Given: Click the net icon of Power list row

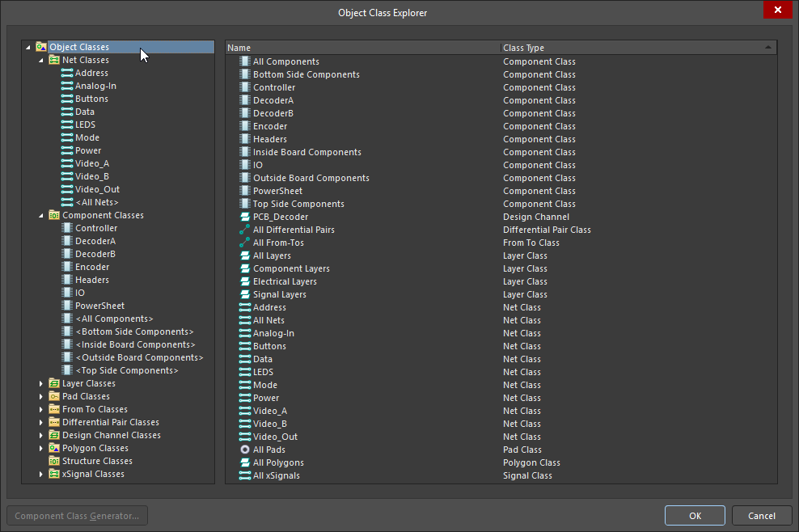Looking at the screenshot, I should [244, 398].
